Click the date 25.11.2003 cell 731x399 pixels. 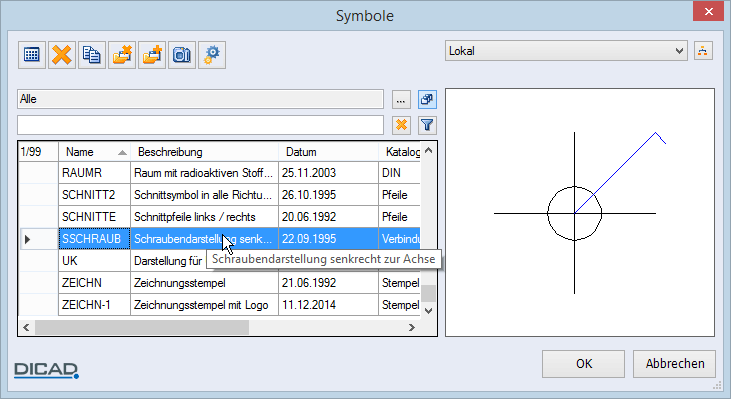(329, 173)
